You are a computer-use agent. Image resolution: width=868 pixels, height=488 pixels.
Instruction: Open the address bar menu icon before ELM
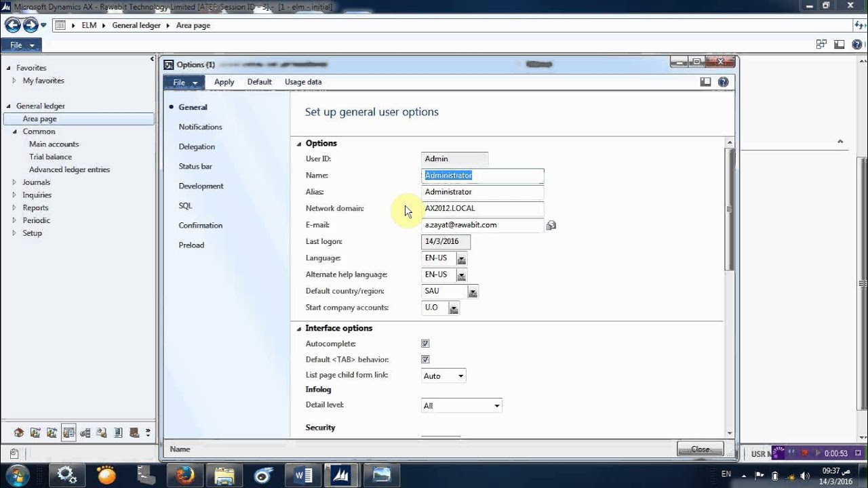60,25
